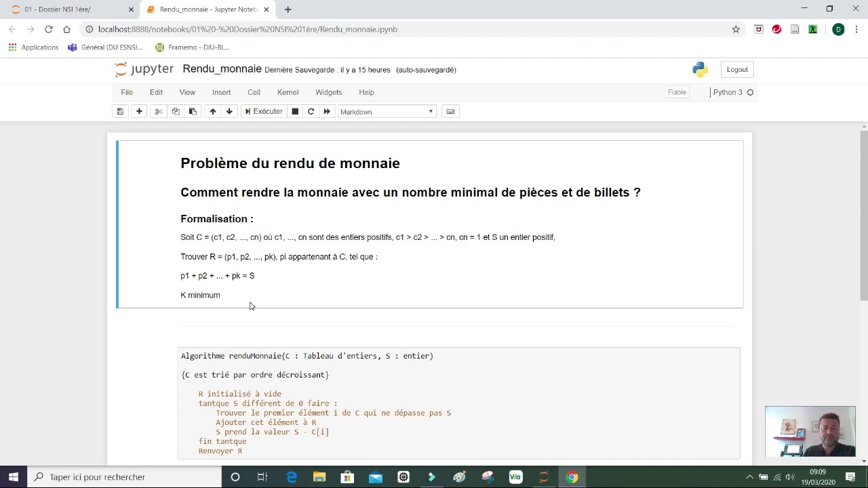Click taskbar search box Taper ici pour rechercher

124,476
